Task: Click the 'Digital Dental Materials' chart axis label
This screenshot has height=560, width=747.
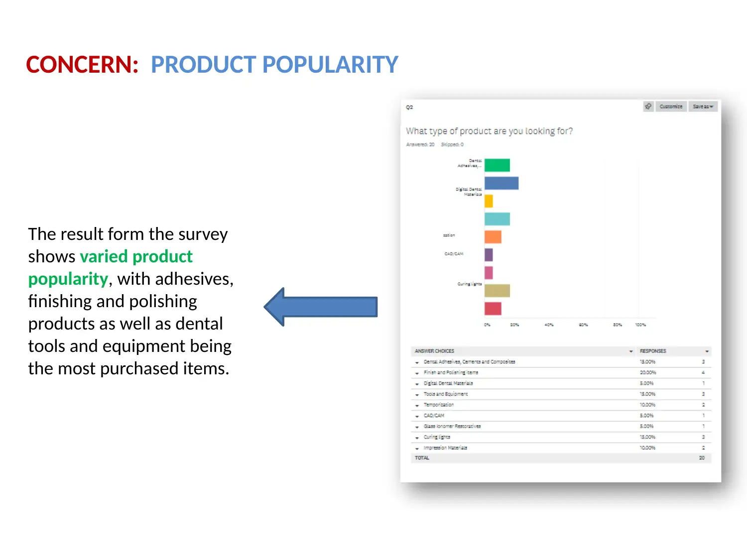Action: 469,192
